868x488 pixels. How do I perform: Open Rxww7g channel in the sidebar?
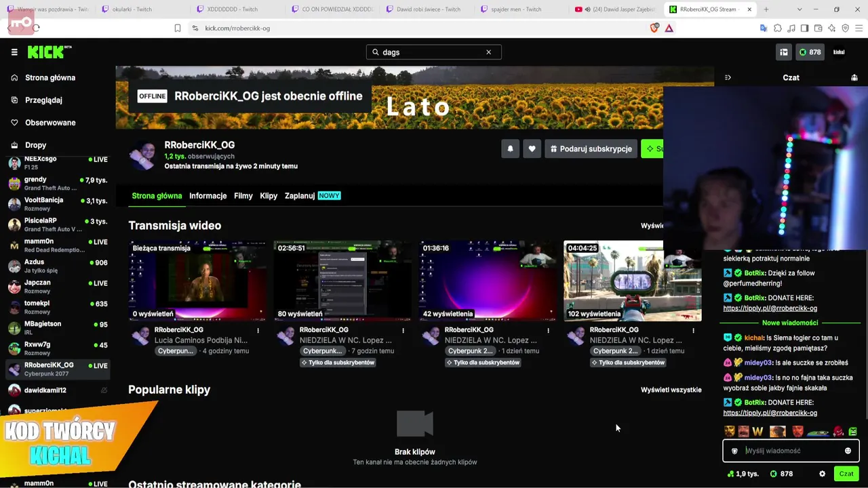(58, 348)
